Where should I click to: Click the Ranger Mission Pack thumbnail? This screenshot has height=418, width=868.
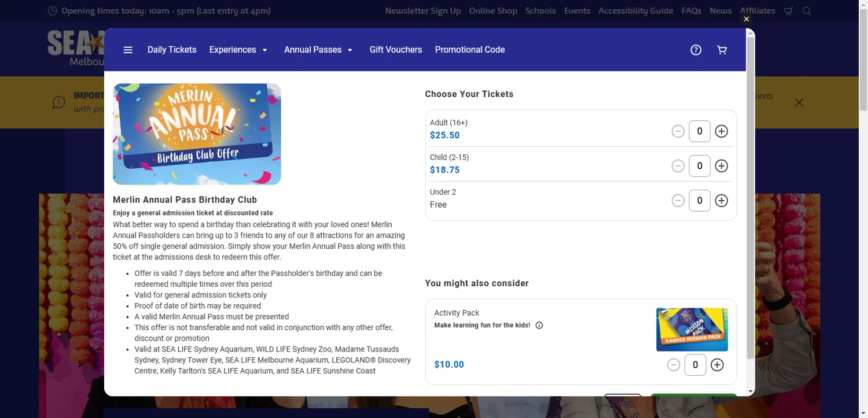point(692,330)
